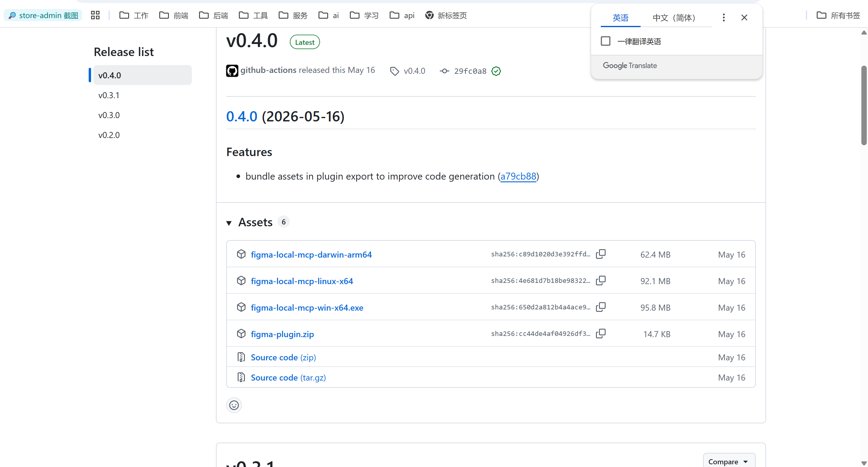Viewport: 868px width, 467px height.
Task: Open translate popup more options menu
Action: [724, 17]
